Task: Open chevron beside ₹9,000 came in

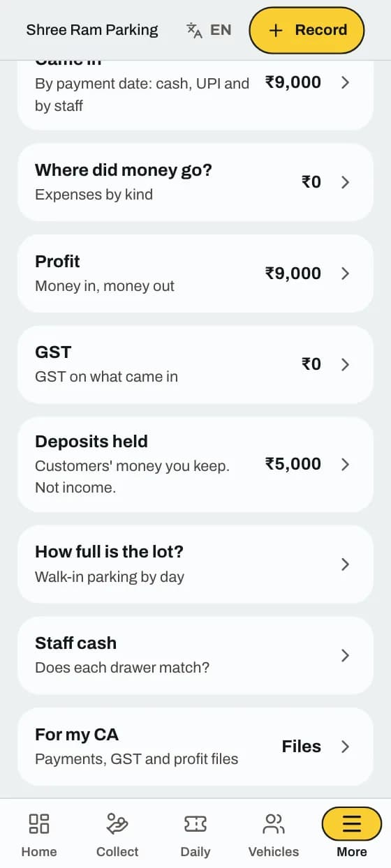Action: [345, 82]
